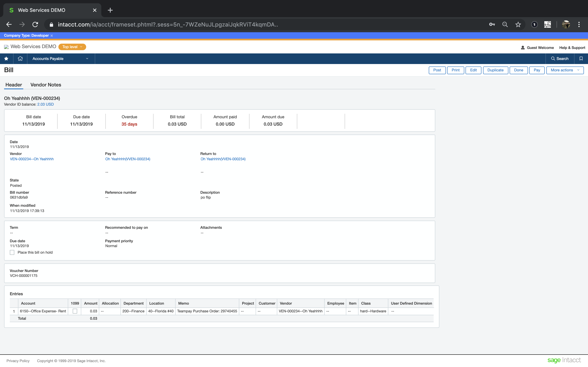
Task: Go to the home icon in navigation bar
Action: click(x=20, y=59)
